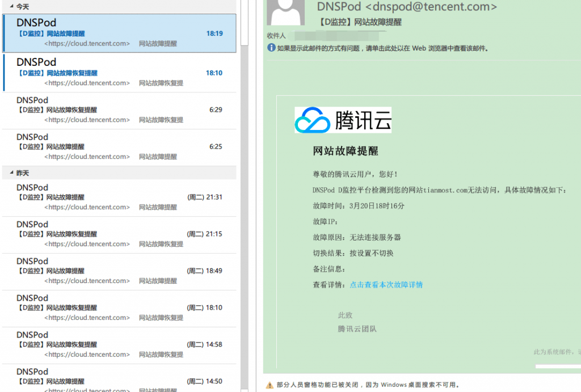Click the email subject 【D监控】网站故障提醒 in header
The height and width of the screenshot is (392, 581).
pos(359,22)
